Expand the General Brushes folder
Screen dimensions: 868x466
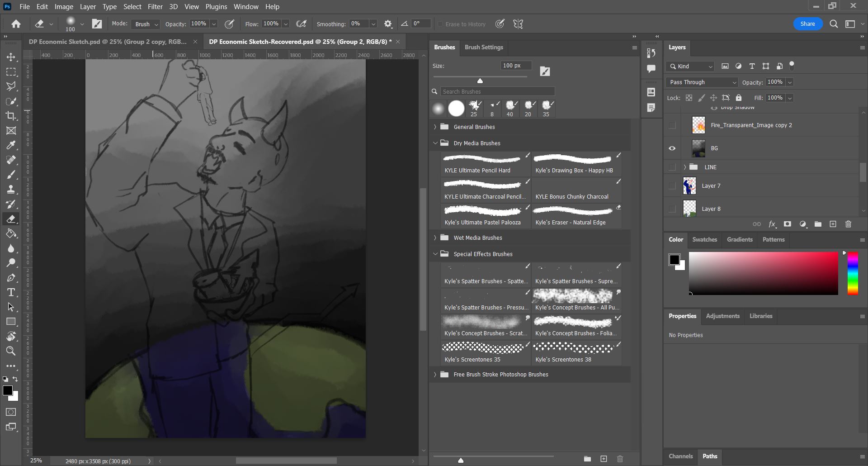[435, 127]
